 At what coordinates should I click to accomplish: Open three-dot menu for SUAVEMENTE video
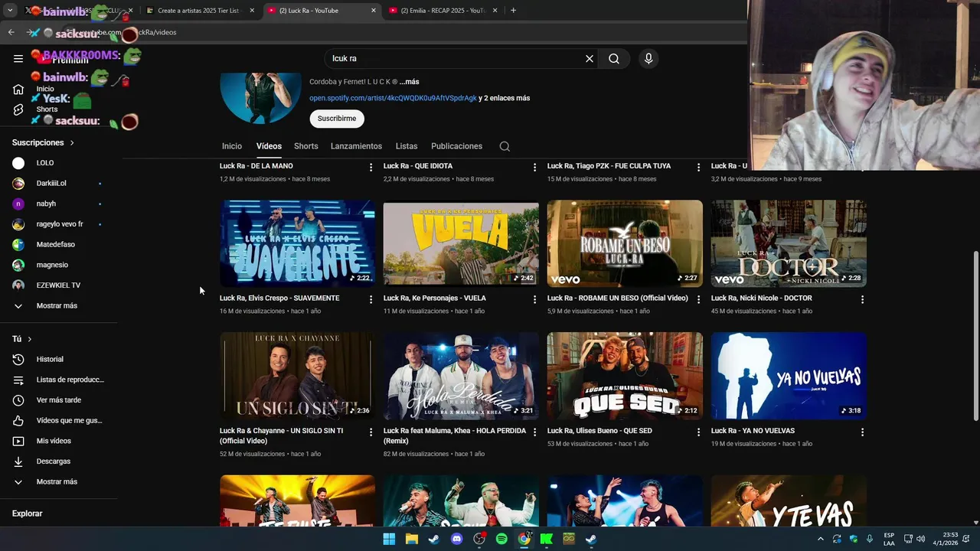(x=371, y=299)
